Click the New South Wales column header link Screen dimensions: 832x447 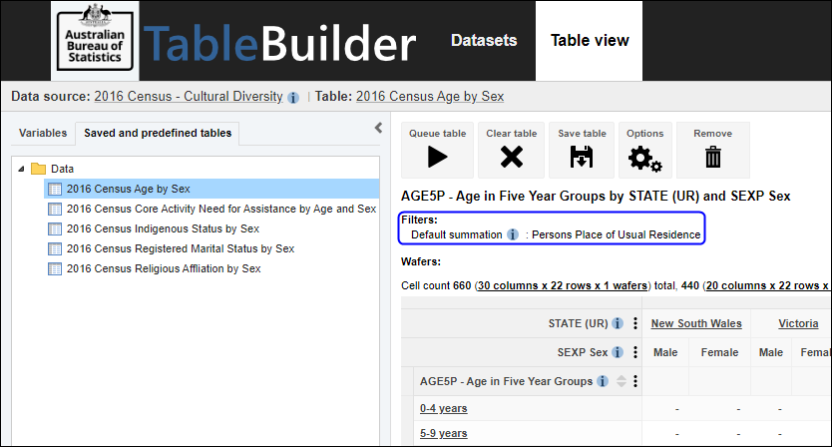696,323
